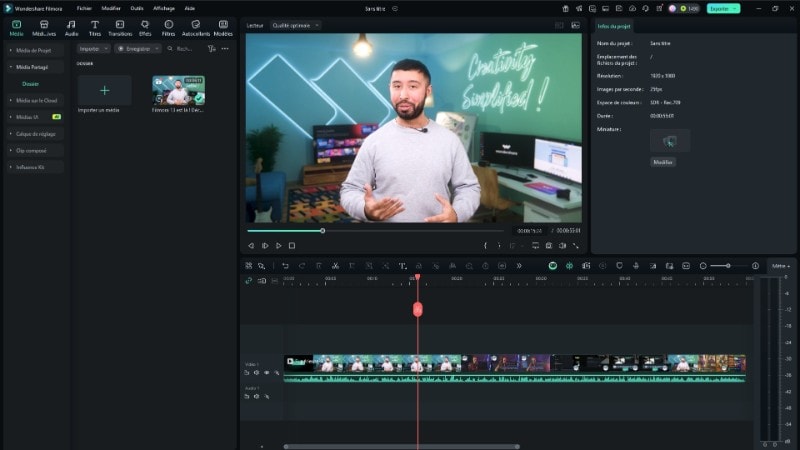Open the stock media store icon
800x450 pixels.
point(44,28)
